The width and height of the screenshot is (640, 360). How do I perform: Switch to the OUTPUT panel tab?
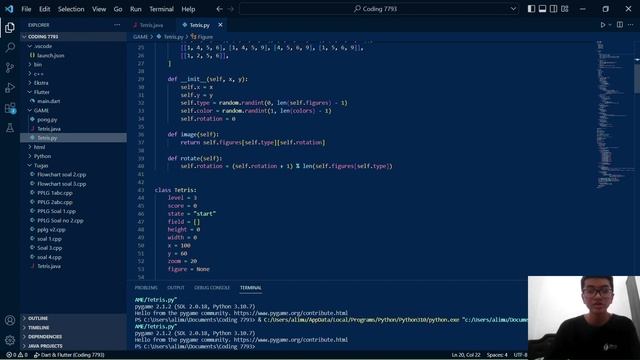click(176, 288)
